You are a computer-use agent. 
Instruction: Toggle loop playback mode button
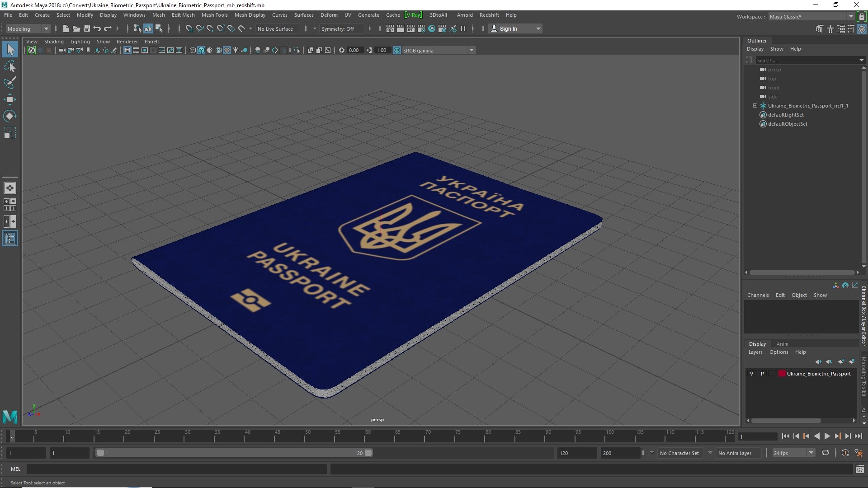[826, 453]
